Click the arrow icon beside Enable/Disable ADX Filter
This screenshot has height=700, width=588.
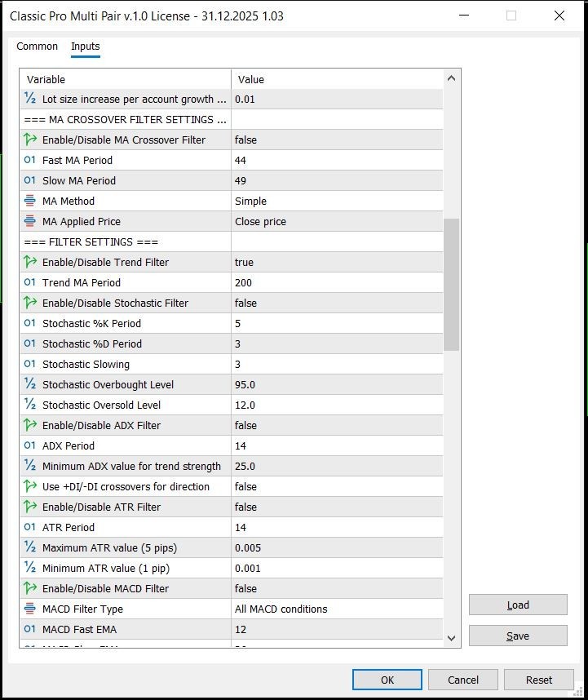click(30, 425)
